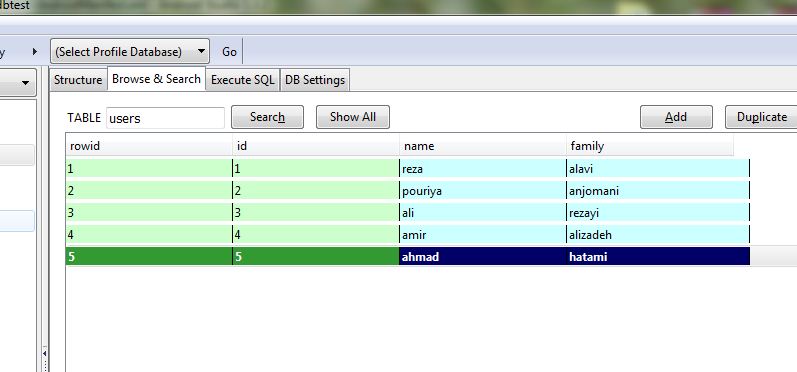Focus the TABLE input field containing users
The width and height of the screenshot is (797, 372).
(165, 118)
